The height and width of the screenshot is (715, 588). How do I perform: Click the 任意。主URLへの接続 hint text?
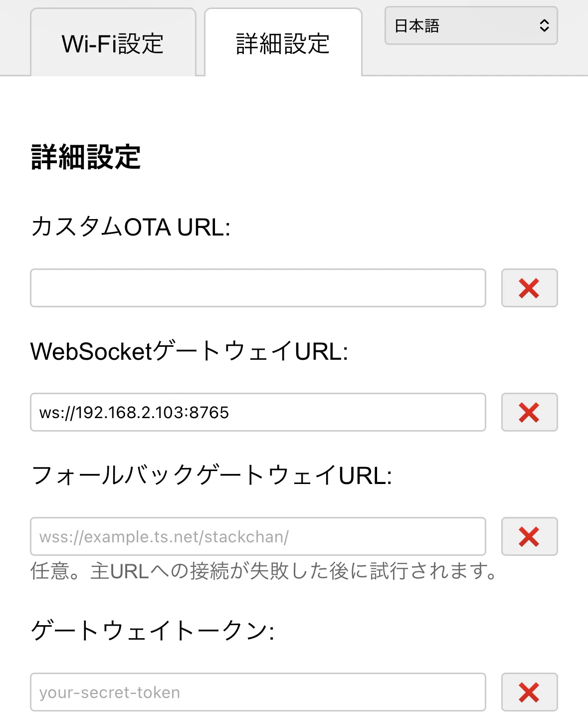tap(264, 571)
